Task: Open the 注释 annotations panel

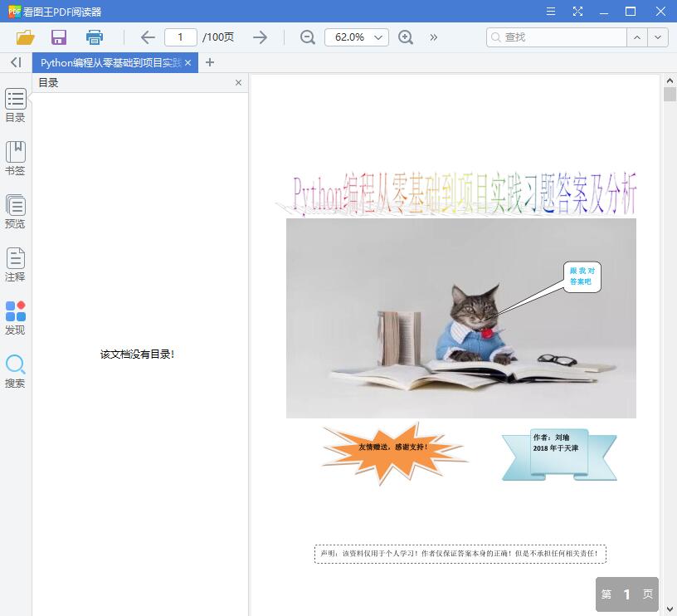Action: click(16, 264)
